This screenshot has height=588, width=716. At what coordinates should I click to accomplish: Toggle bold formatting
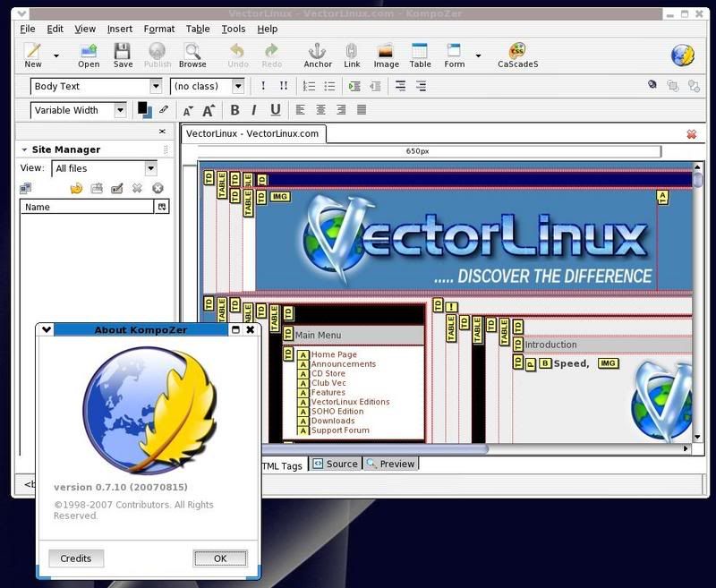pos(234,110)
